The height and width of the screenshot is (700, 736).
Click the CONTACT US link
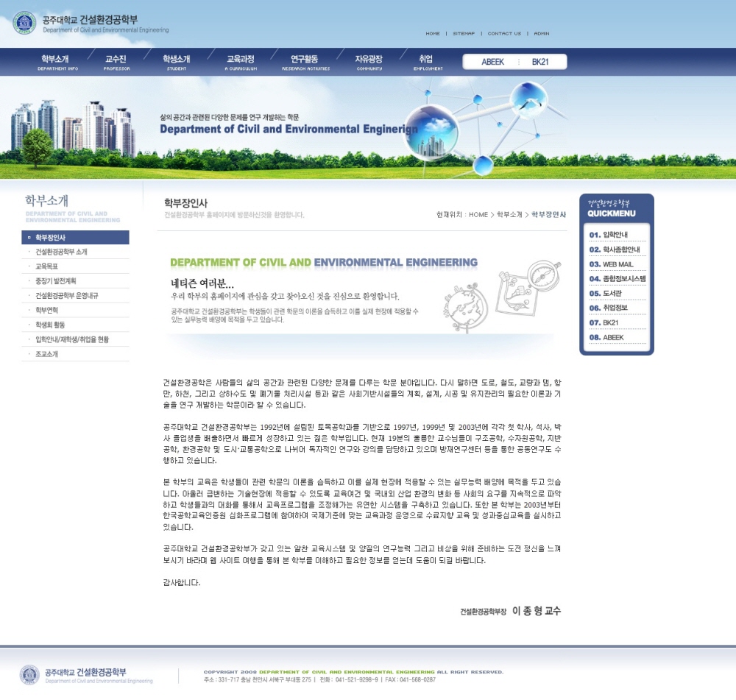click(x=504, y=34)
